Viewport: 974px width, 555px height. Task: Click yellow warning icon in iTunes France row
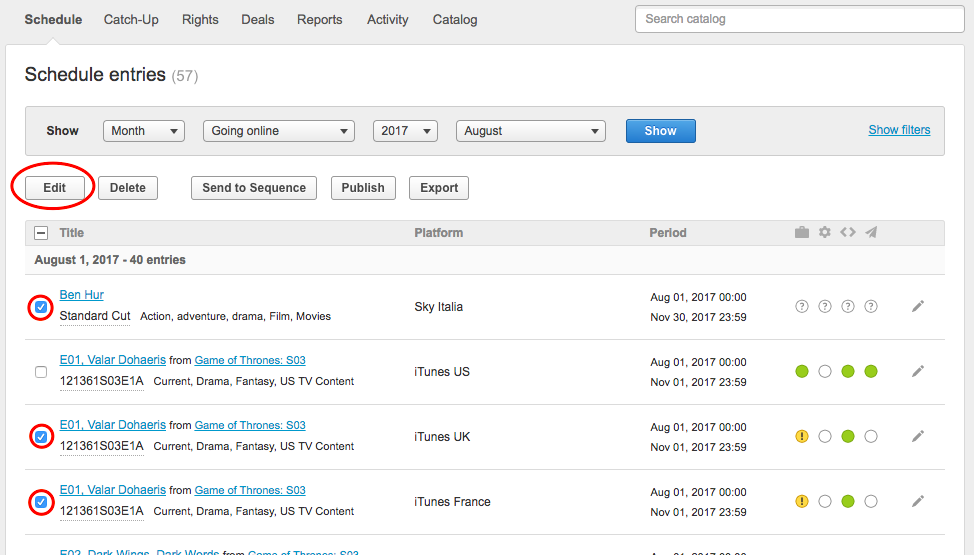click(x=802, y=501)
